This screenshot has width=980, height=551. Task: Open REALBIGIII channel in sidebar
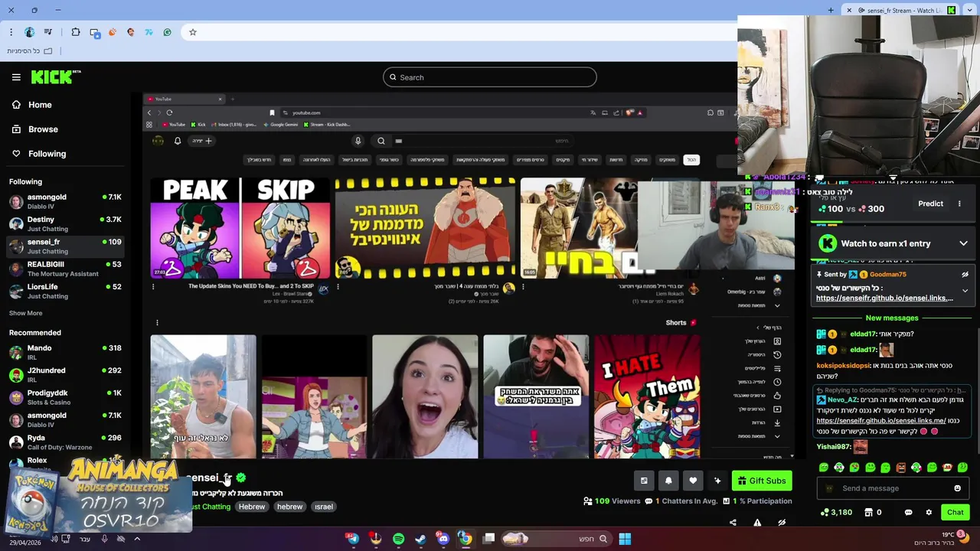65,269
